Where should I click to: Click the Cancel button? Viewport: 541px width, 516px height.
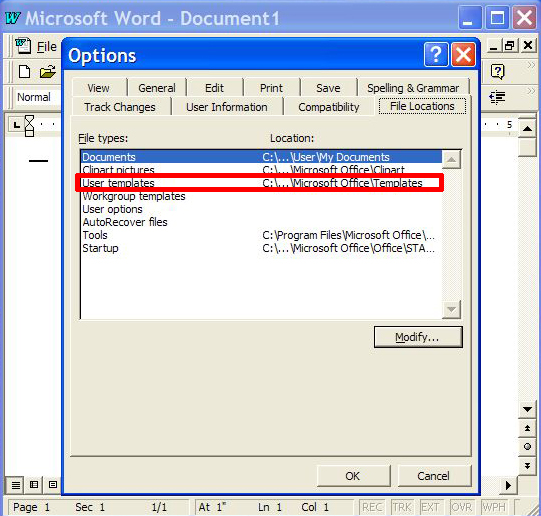click(434, 476)
